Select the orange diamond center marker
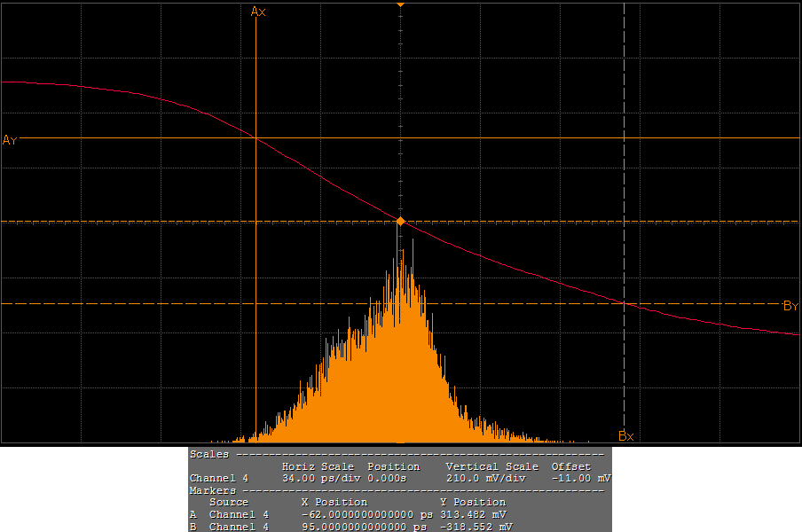This screenshot has width=802, height=532. (x=400, y=221)
